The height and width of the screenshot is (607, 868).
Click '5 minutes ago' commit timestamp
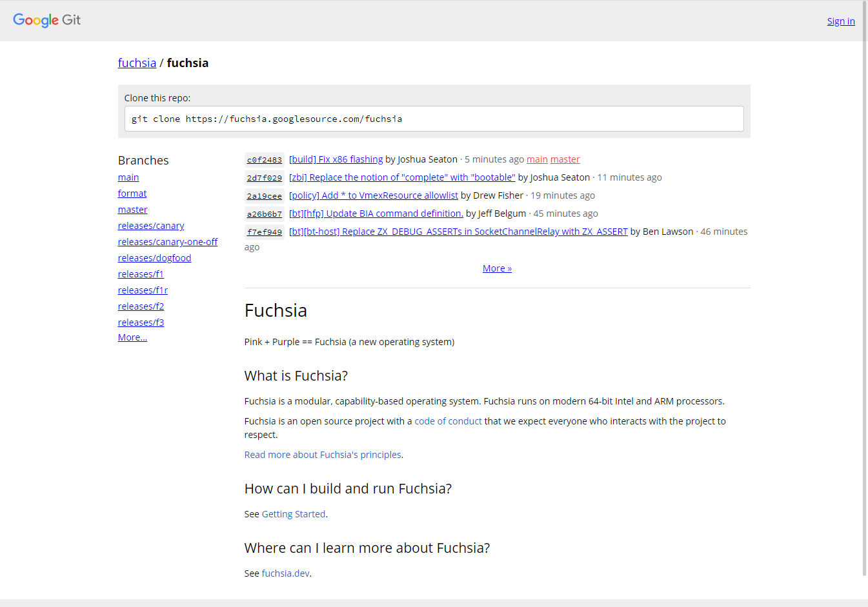click(x=494, y=159)
